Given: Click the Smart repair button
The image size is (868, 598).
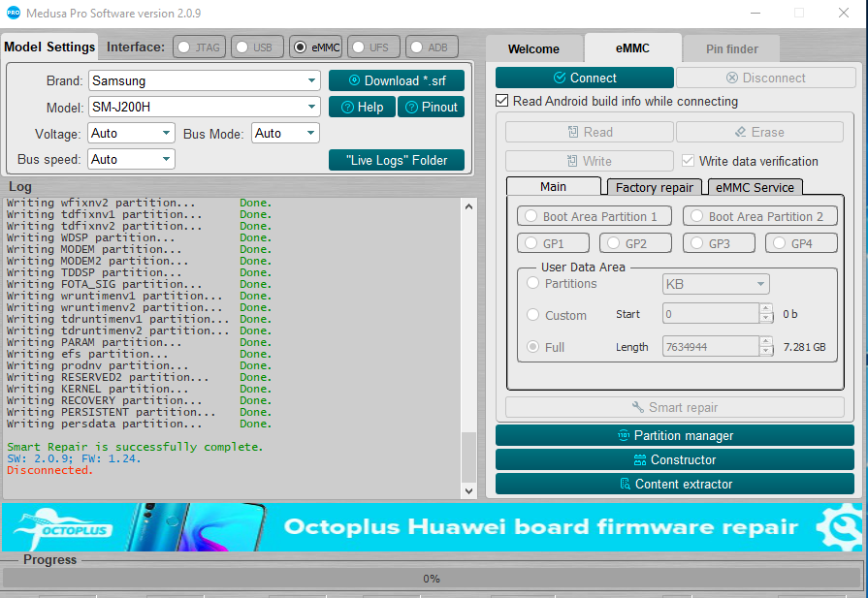Looking at the screenshot, I should coord(675,407).
